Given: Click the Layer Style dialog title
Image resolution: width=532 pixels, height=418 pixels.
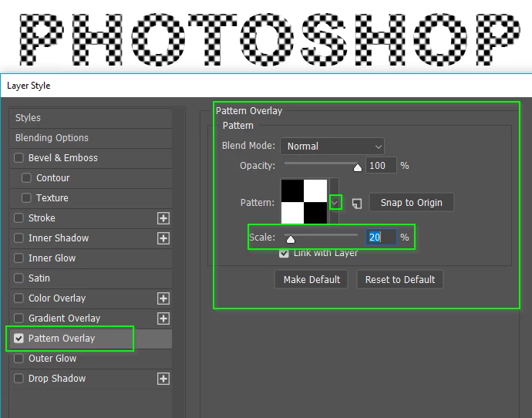Looking at the screenshot, I should point(29,86).
